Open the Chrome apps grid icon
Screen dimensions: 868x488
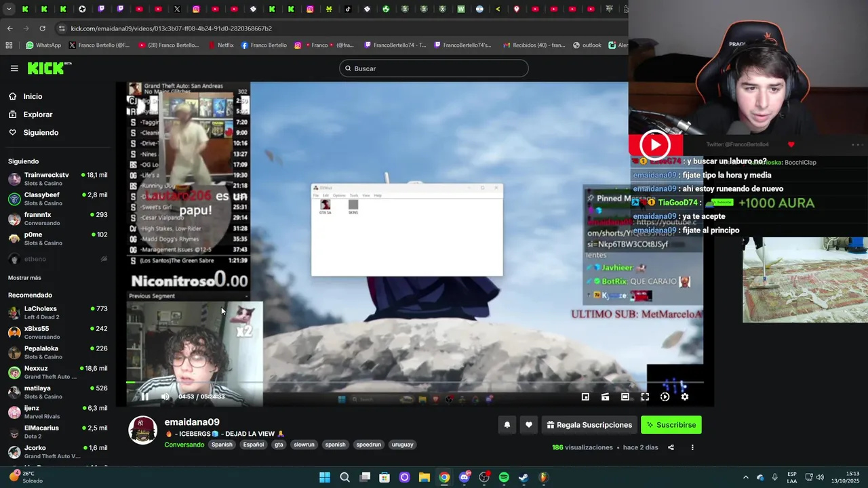(x=9, y=45)
